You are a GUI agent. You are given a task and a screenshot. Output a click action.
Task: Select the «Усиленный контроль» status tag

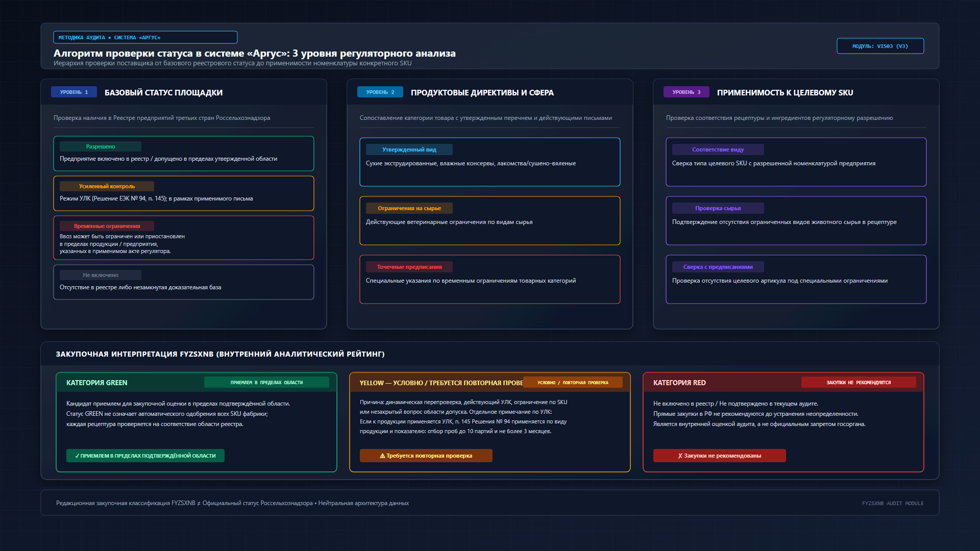107,186
